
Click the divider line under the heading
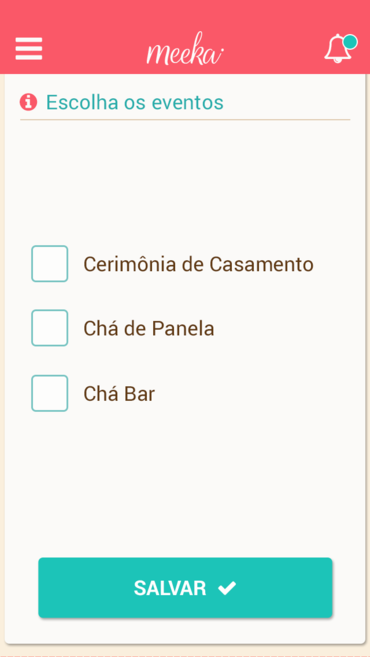click(x=185, y=119)
